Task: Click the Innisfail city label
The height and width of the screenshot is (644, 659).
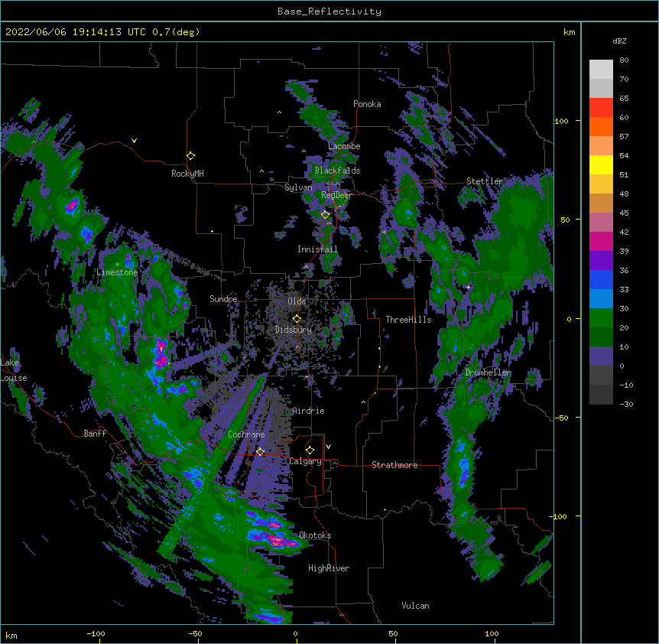Action: tap(317, 249)
